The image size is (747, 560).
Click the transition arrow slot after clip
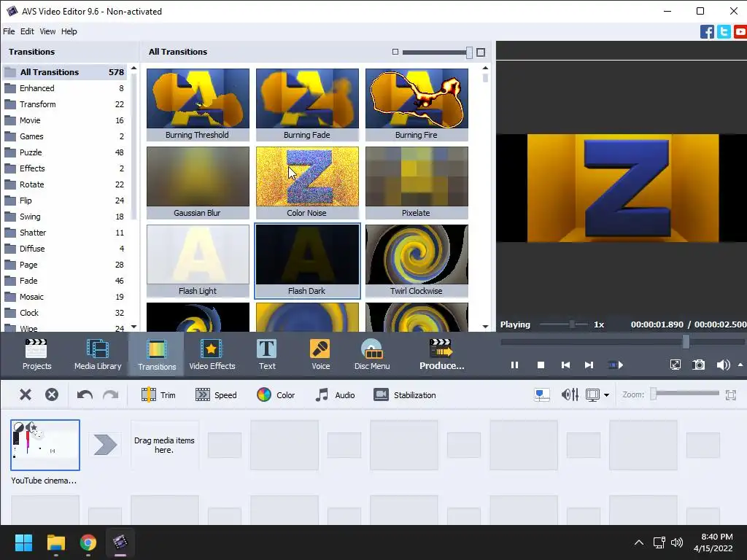tap(105, 445)
